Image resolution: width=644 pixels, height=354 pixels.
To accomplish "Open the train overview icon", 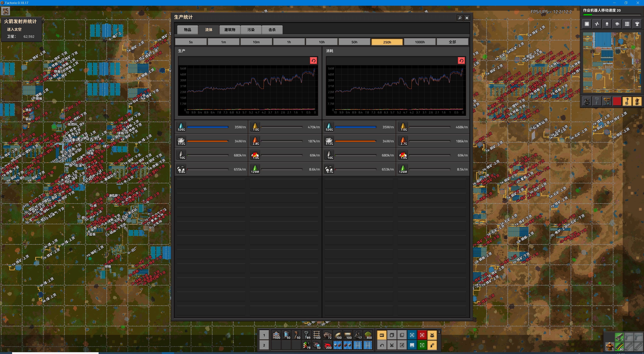I will click(627, 24).
